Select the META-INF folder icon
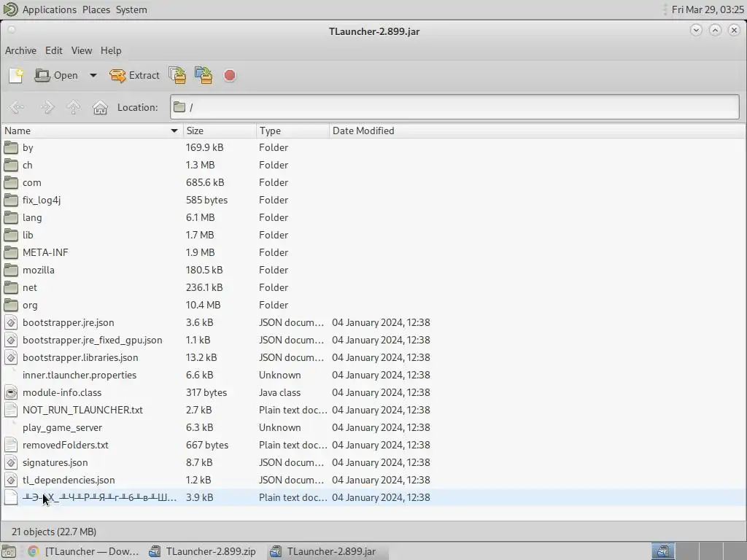 [x=11, y=252]
